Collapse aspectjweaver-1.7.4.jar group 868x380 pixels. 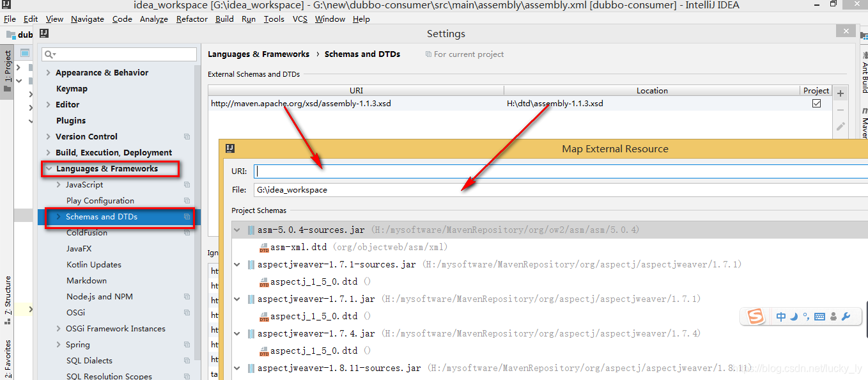(x=238, y=334)
